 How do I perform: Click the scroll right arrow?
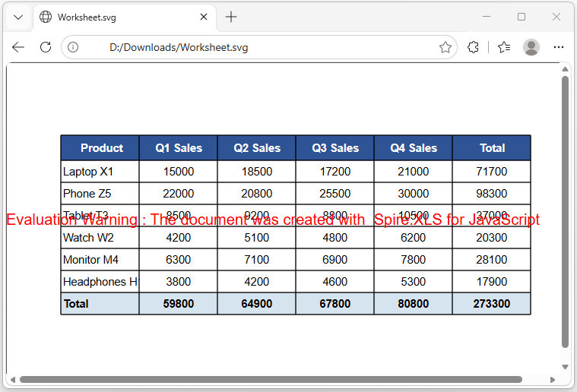(553, 380)
